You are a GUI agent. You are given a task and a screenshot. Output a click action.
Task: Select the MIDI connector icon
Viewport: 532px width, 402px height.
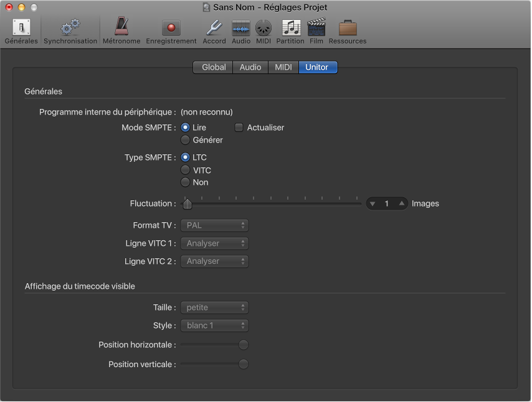(264, 28)
